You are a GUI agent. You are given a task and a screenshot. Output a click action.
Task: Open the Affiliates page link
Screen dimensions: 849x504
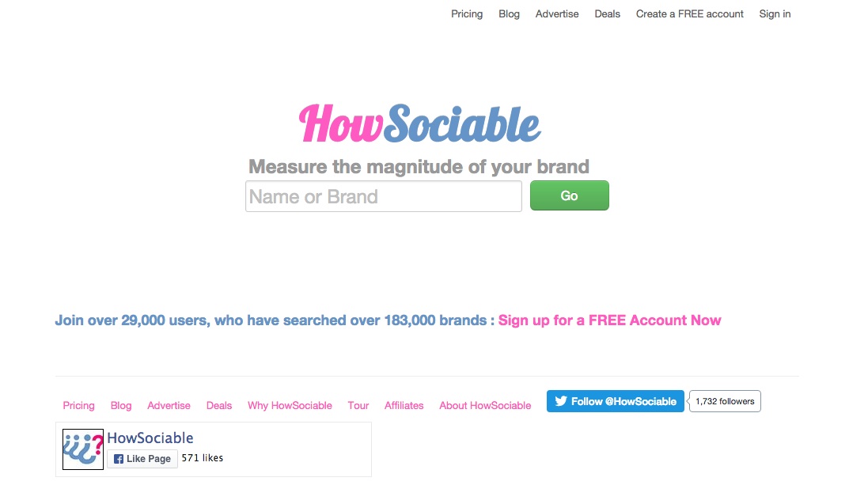tap(404, 405)
